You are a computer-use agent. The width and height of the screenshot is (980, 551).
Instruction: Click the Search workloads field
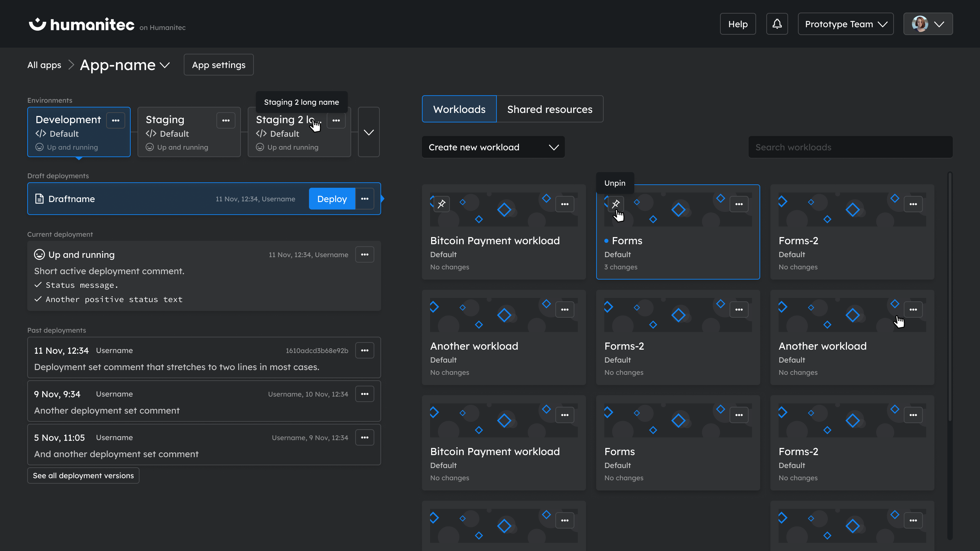(850, 147)
